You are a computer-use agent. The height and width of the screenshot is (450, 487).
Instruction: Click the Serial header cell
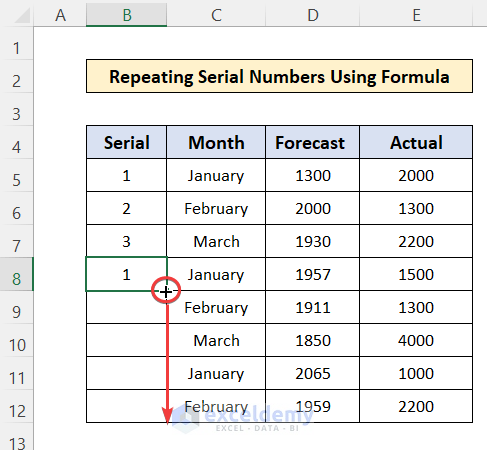(x=127, y=142)
